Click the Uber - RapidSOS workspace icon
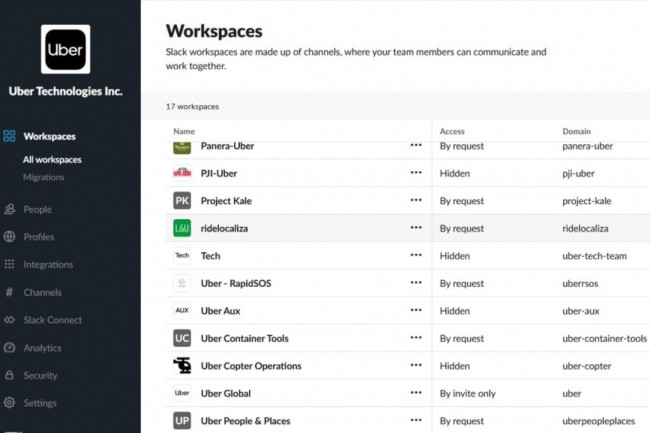This screenshot has width=650, height=433. tap(182, 283)
